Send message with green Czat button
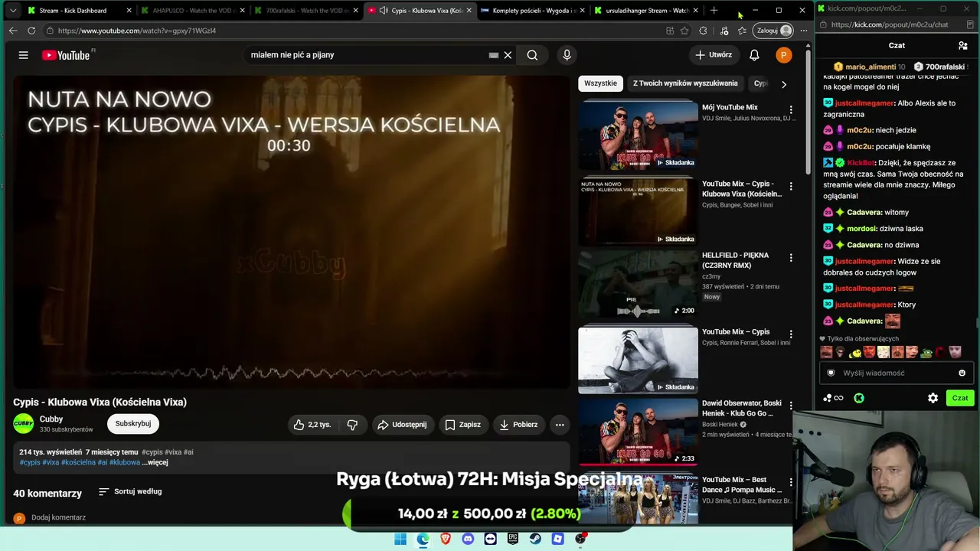Viewport: 980px width, 551px height. (960, 398)
